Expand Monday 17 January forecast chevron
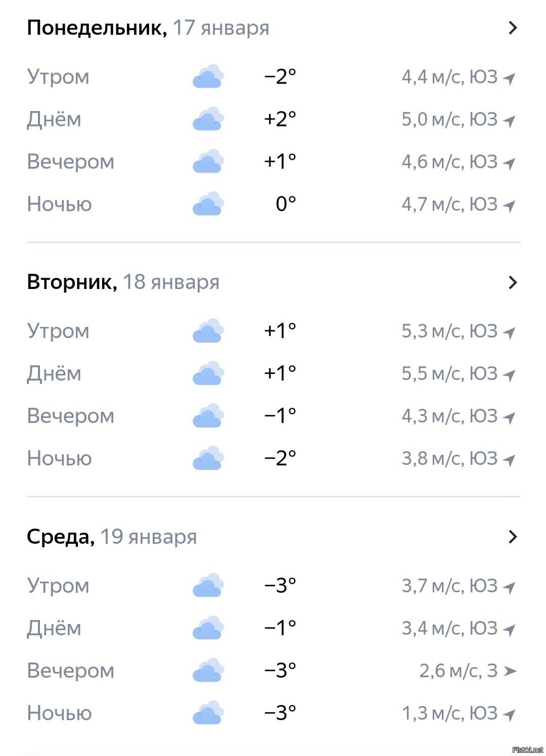Image resolution: width=546 pixels, height=756 pixels. click(513, 27)
